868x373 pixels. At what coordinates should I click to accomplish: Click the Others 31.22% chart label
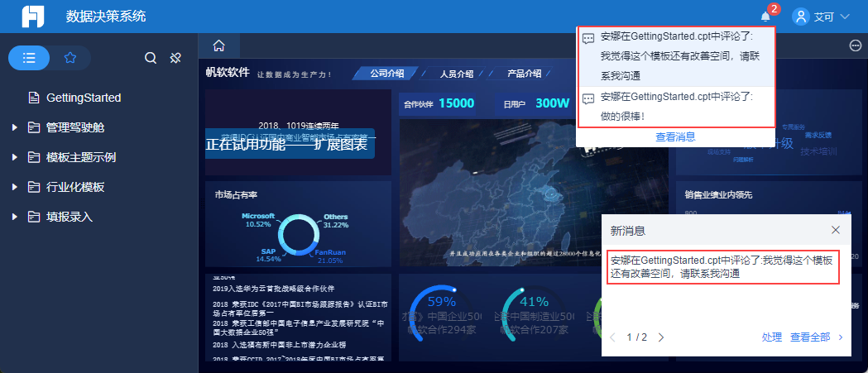tap(335, 220)
